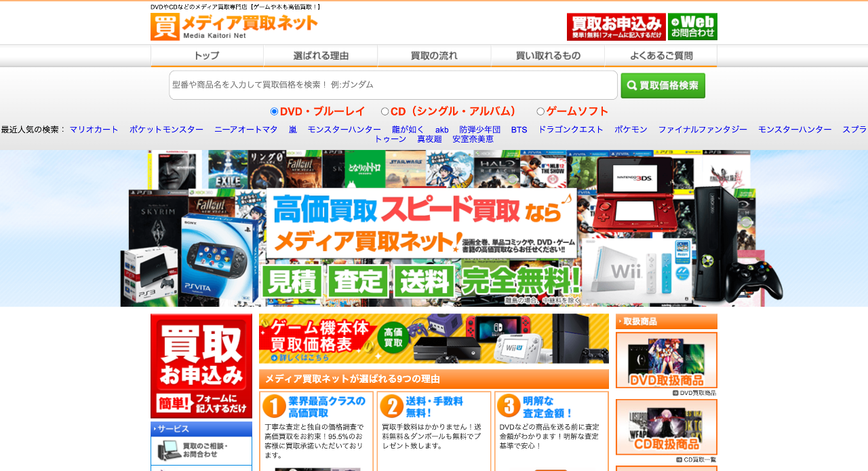The image size is (868, 471).
Task: Follow the DVD買取商品 text link
Action: pos(698,393)
